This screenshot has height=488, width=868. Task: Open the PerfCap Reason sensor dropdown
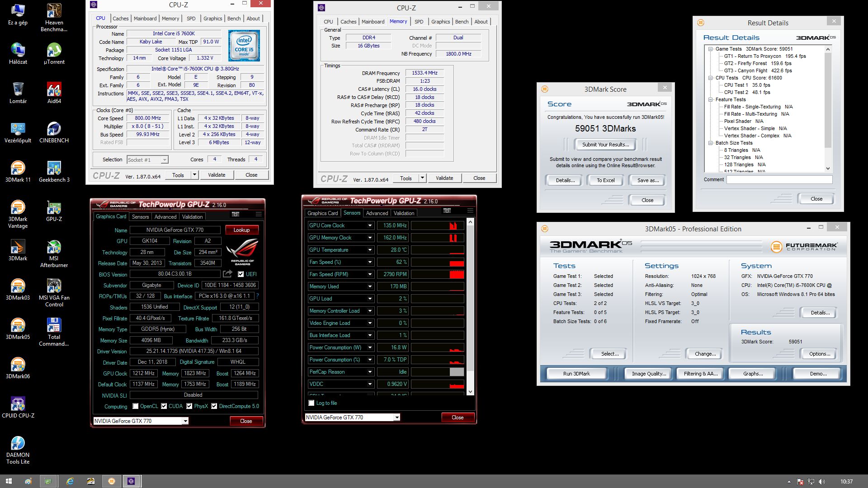[x=369, y=372]
